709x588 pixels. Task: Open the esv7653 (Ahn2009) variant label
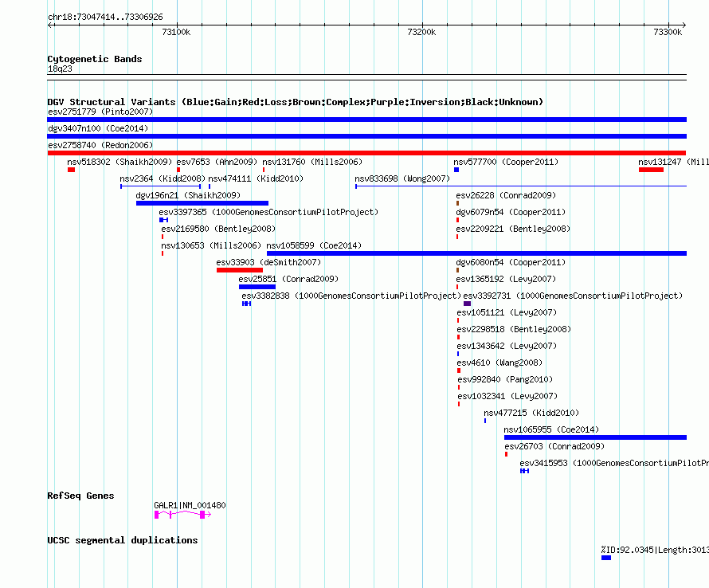(217, 162)
